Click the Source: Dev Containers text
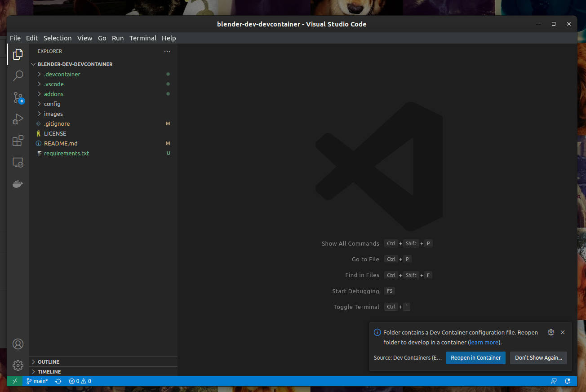 [x=408, y=358]
